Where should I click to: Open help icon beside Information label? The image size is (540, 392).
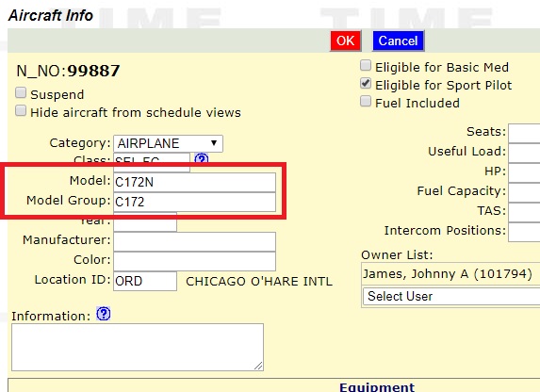(104, 314)
